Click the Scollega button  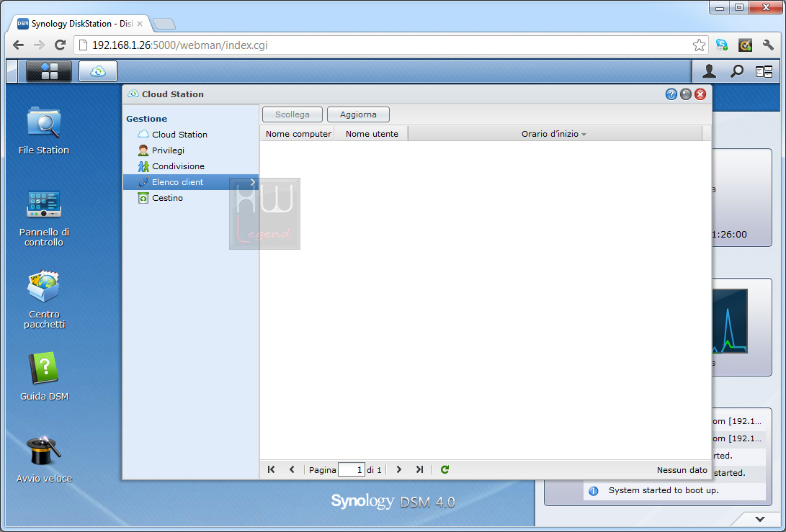(x=292, y=114)
